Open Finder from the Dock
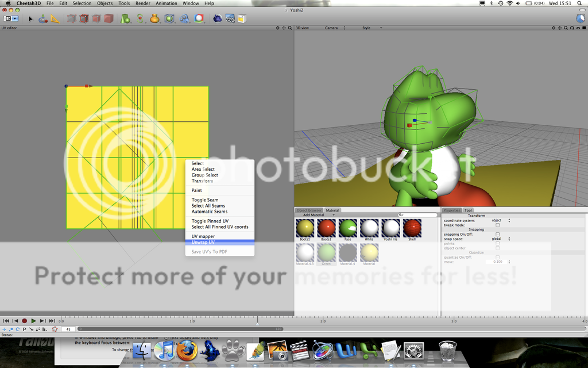Screen dimensions: 588x368 (142, 351)
